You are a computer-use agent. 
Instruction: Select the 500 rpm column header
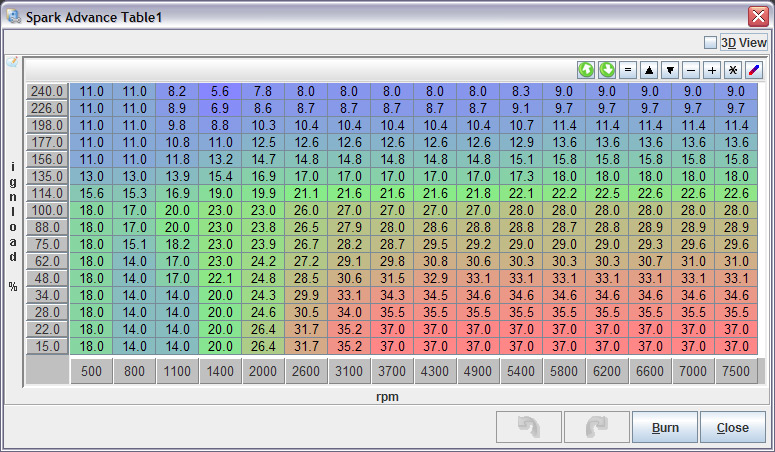(x=91, y=371)
